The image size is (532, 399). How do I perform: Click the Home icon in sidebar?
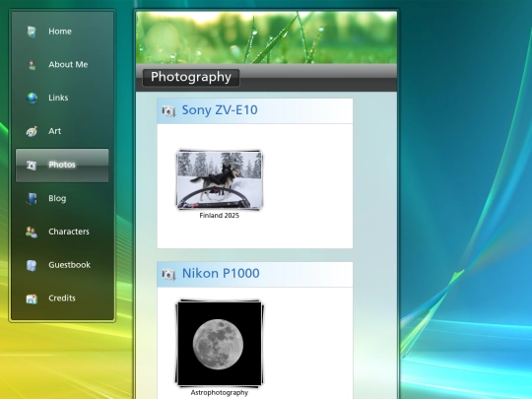coord(32,32)
